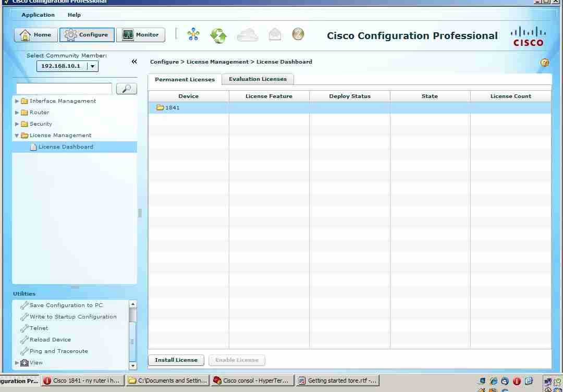The width and height of the screenshot is (563, 392).
Task: Expand the Router folder
Action: tap(17, 113)
